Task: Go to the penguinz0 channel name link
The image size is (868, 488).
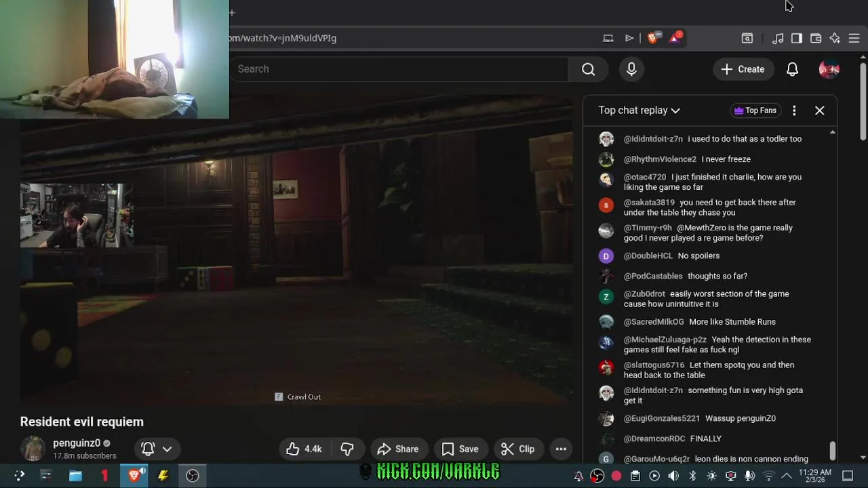Action: click(77, 443)
